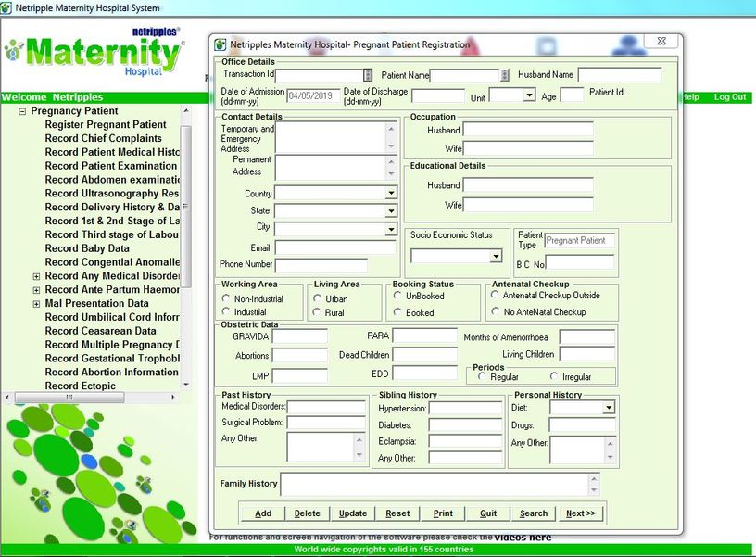Image resolution: width=756 pixels, height=557 pixels.
Task: Open the City dropdown
Action: coord(391,229)
